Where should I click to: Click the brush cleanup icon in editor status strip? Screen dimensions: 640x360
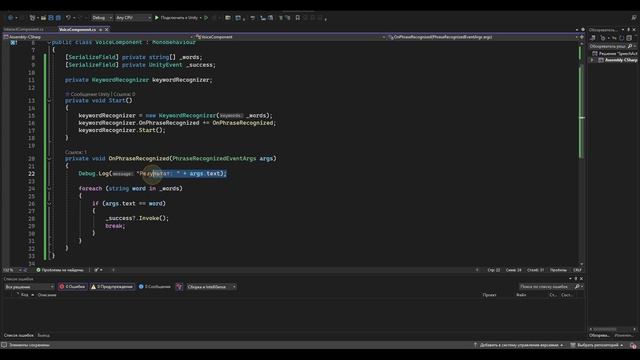pos(97,270)
